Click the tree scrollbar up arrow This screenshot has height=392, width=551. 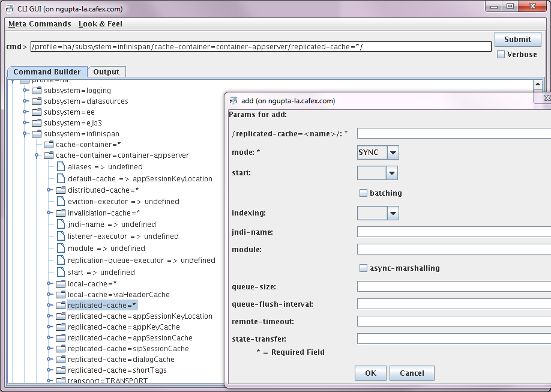[538, 85]
